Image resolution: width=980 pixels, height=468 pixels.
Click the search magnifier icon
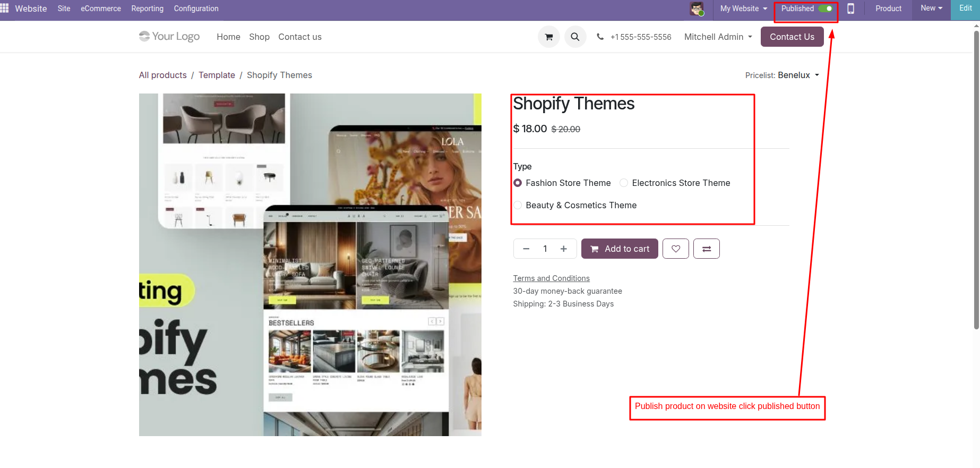point(575,37)
